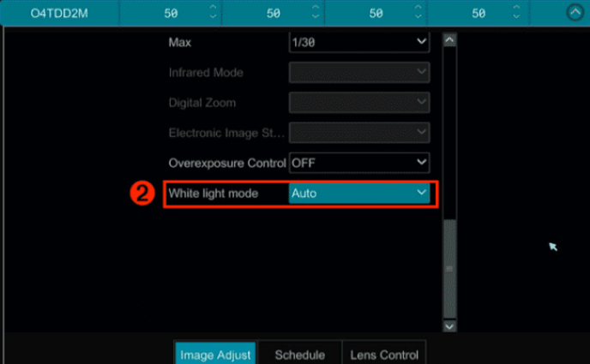The image size is (590, 364).
Task: Collapse the O4TDD2M camera row
Action: click(x=575, y=13)
